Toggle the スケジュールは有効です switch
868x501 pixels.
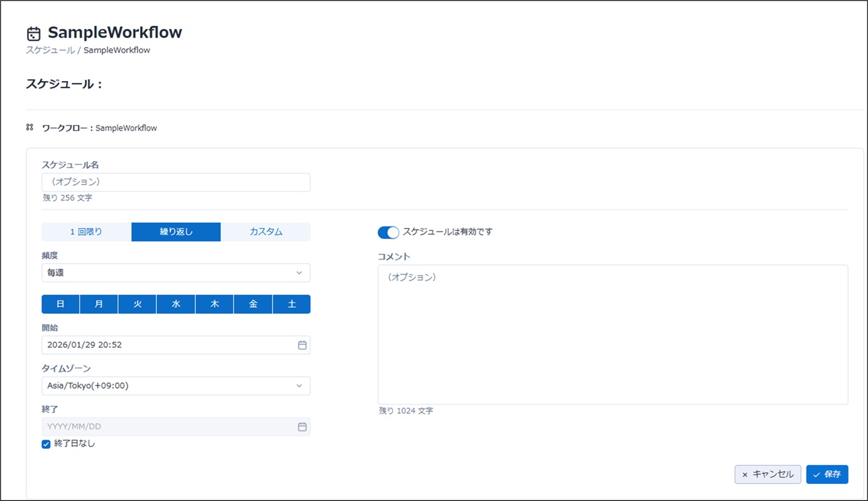point(388,233)
